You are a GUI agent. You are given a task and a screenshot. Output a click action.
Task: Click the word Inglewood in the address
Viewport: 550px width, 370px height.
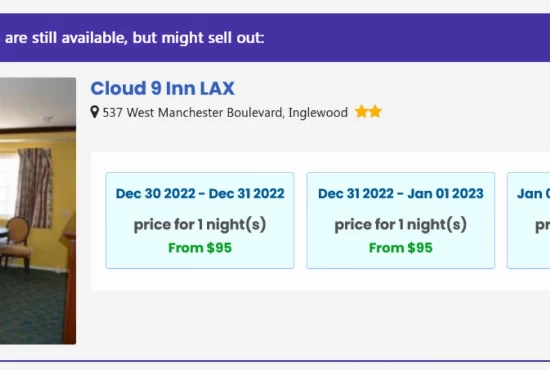[318, 113]
